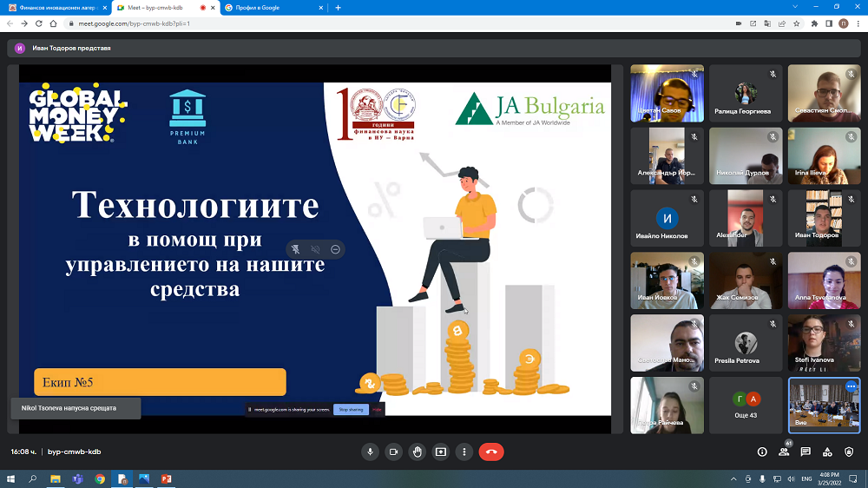868x488 pixels.
Task: Click the translate page icon
Action: (x=767, y=23)
